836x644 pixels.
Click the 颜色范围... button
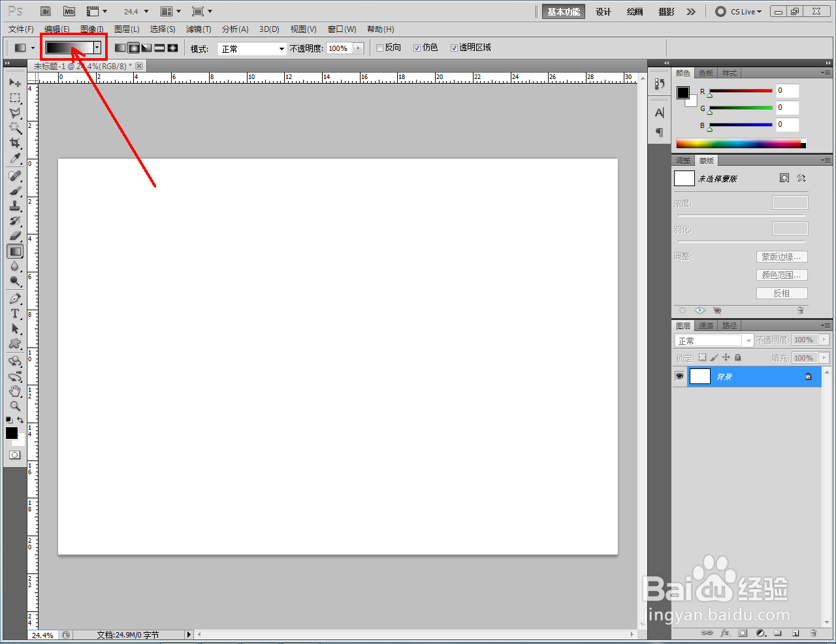click(x=782, y=275)
